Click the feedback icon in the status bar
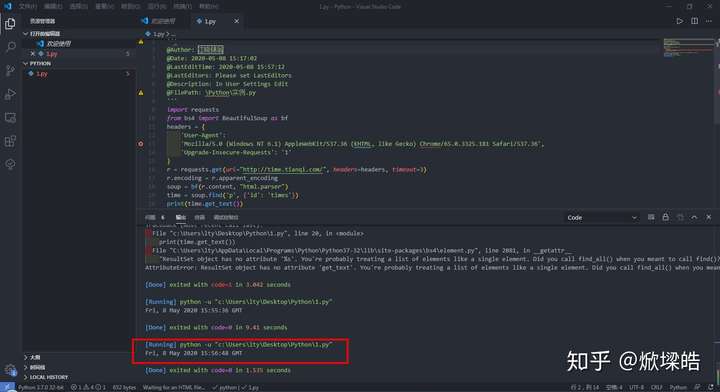Viewport: 720px width, 392px height. (x=697, y=387)
